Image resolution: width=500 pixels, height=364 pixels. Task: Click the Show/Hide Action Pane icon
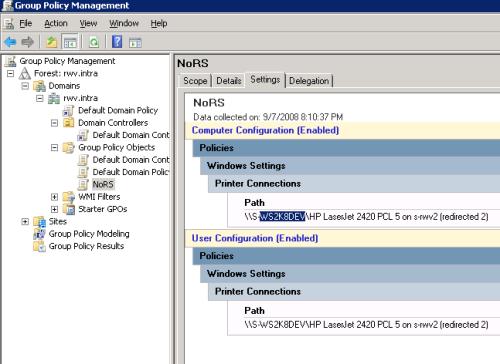pyautogui.click(x=135, y=42)
